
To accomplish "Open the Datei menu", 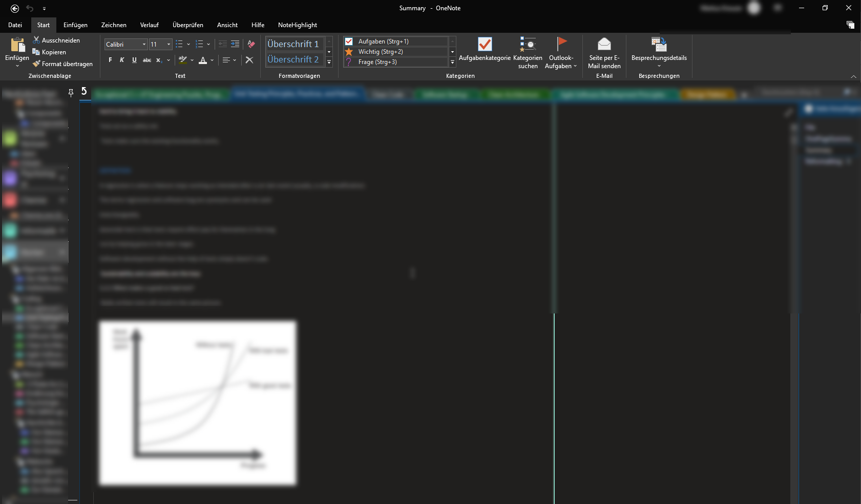I will [x=15, y=25].
